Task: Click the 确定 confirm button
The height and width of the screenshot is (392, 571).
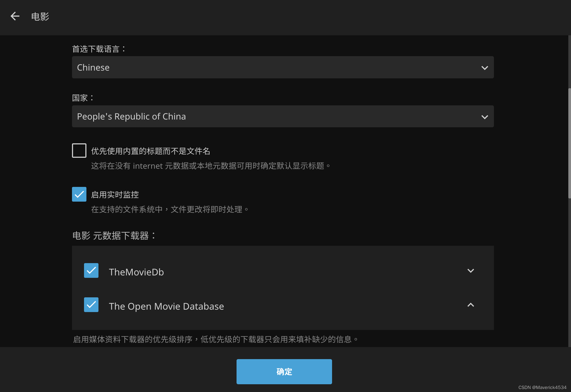Action: [284, 371]
